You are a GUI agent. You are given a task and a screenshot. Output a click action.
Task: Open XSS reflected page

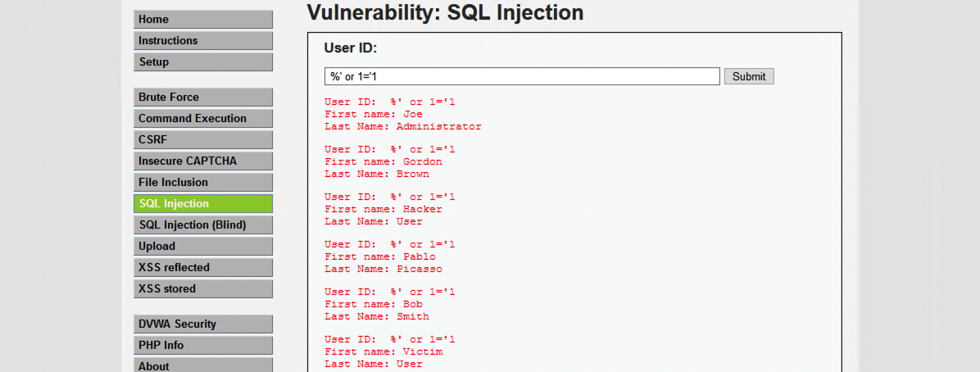click(202, 268)
